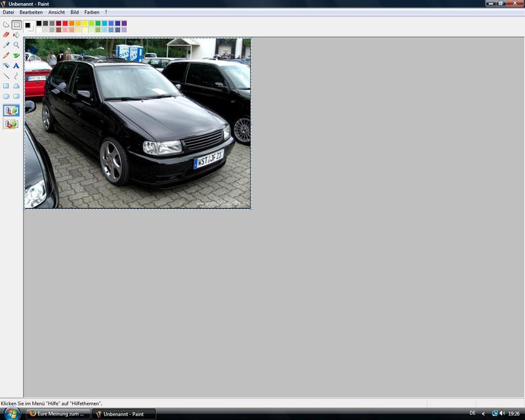Viewport: 525px width, 420px height.
Task: Select the Rectangle shape tool
Action: (x=6, y=86)
